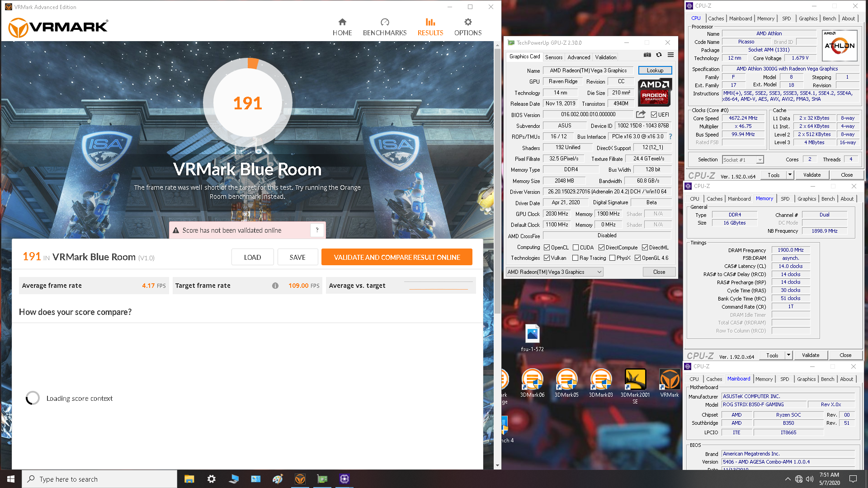Click the BIOS version share/export icon in GPU-Z

tap(641, 114)
